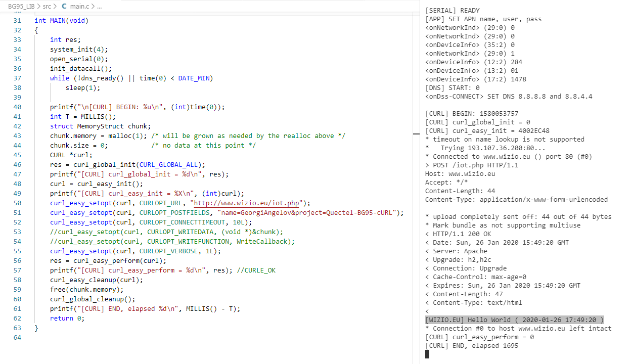Click the CURLOPT_CONNECTTIMEOUT option

pyautogui.click(x=182, y=222)
